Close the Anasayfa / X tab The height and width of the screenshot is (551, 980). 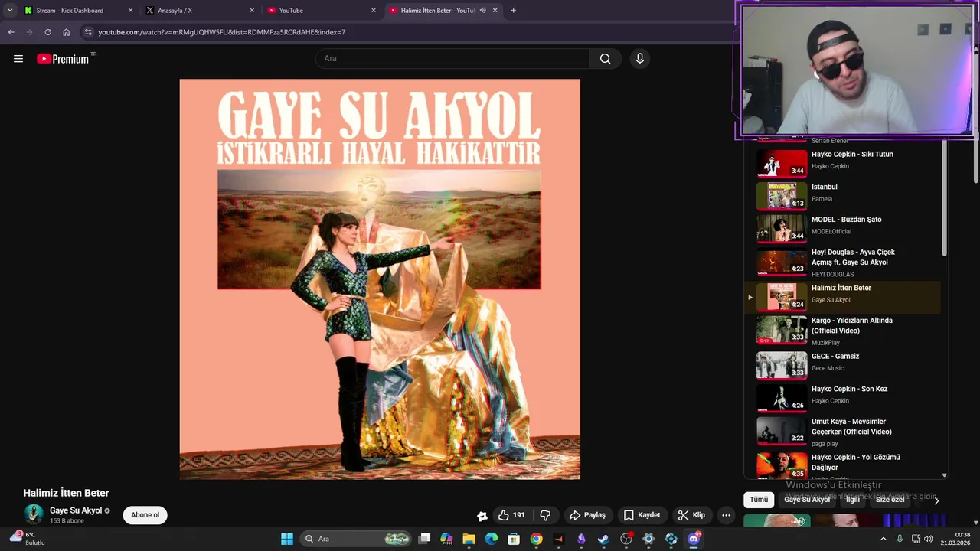tap(252, 11)
